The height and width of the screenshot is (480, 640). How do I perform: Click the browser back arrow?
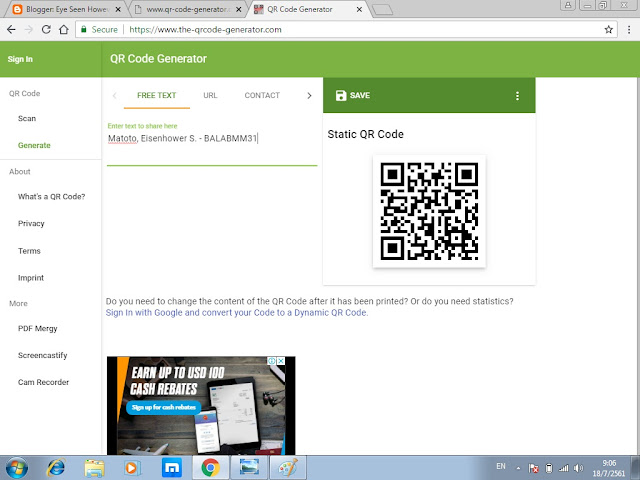(11, 29)
